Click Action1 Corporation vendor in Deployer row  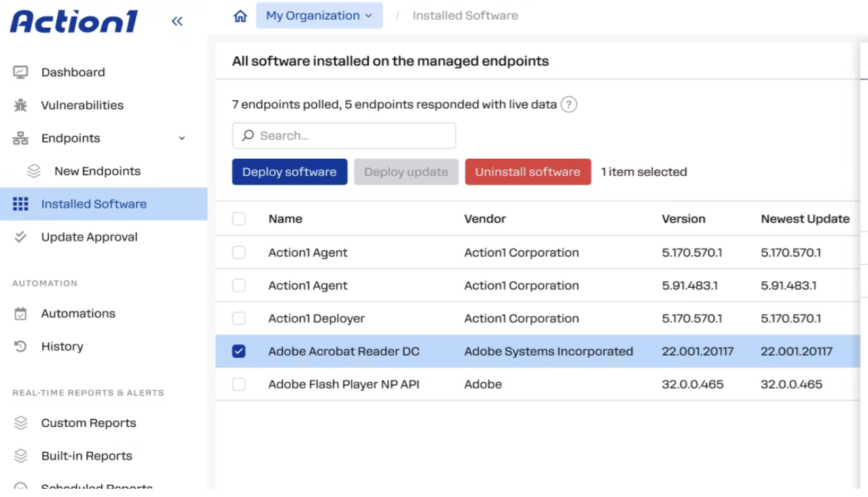522,318
